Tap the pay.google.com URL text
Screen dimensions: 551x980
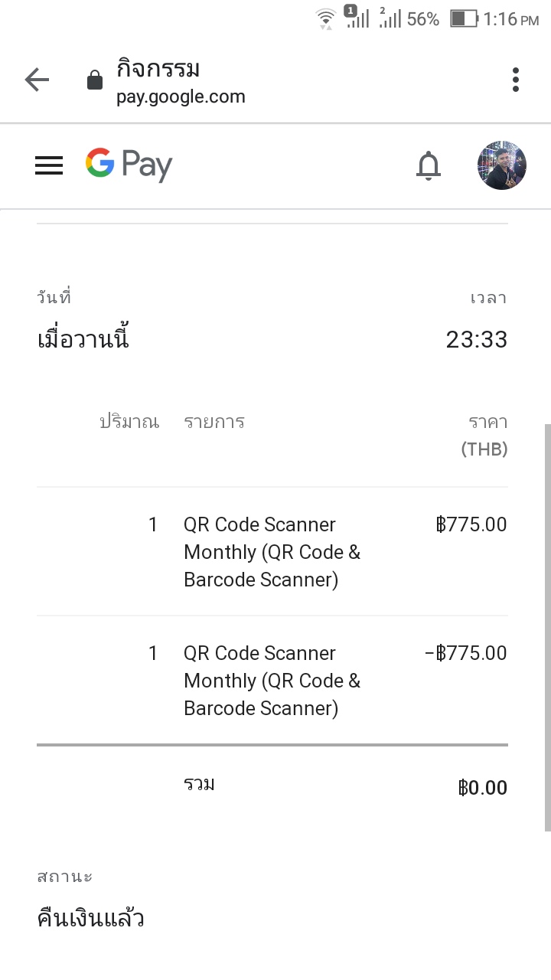pos(181,97)
